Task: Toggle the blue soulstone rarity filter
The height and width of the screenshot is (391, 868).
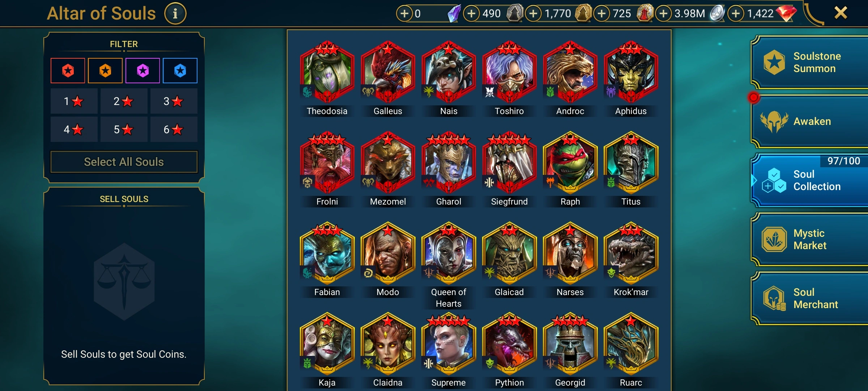Action: click(180, 71)
